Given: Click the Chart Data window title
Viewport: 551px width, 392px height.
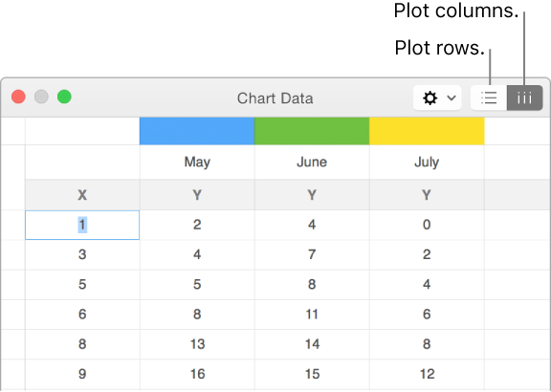Looking at the screenshot, I should [x=275, y=98].
